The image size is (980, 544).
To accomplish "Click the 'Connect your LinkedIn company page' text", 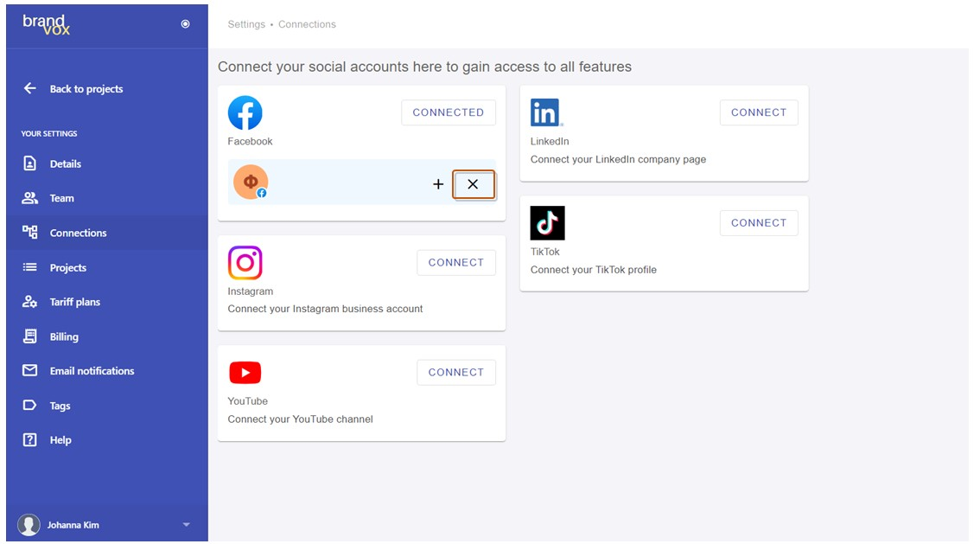I will click(x=618, y=159).
